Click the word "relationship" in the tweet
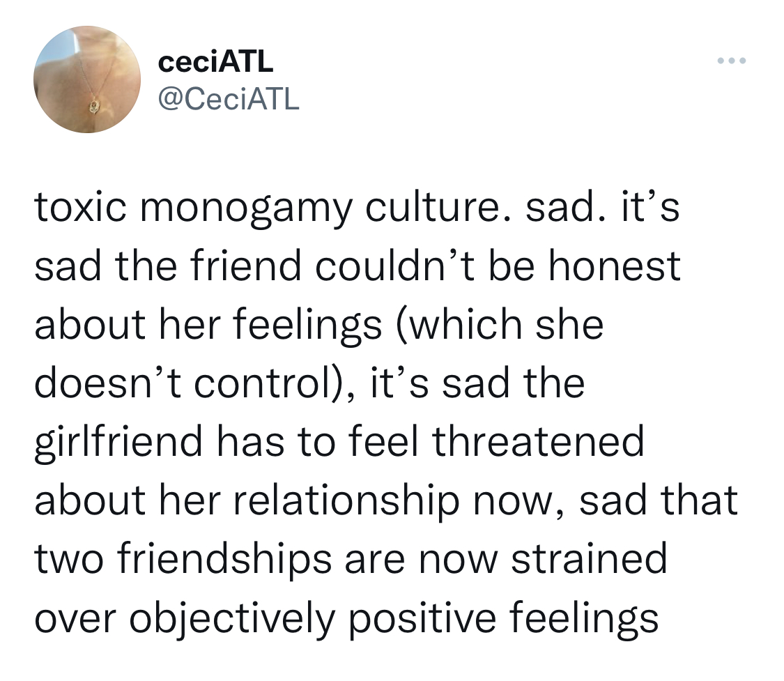 click(x=346, y=501)
